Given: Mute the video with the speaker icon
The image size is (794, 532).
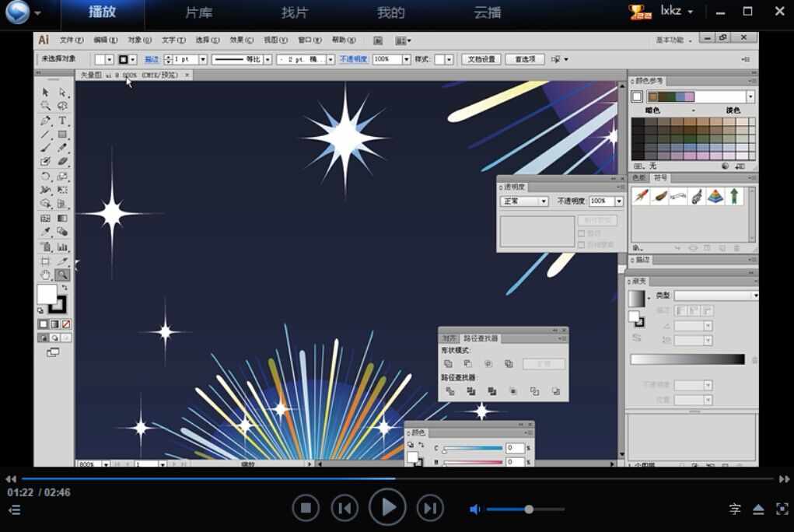Looking at the screenshot, I should 475,509.
